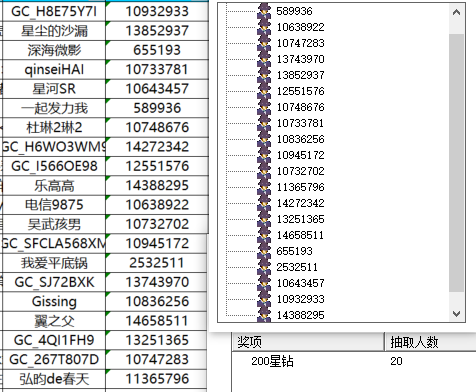Image resolution: width=476 pixels, height=392 pixels.
Task: Select the user icon next to 10836256
Action: click(x=264, y=139)
